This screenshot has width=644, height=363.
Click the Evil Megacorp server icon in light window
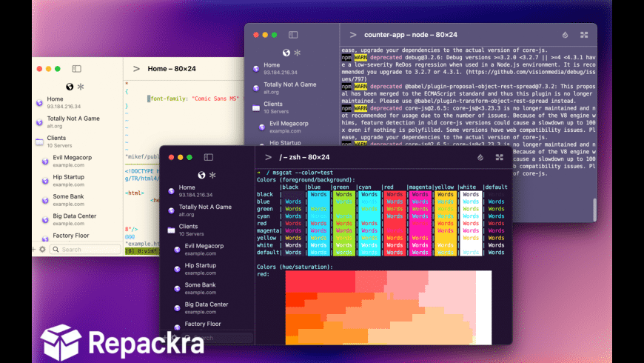[x=45, y=161]
